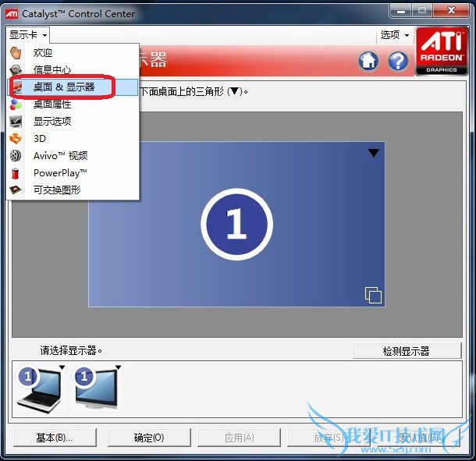Close the Catalyst Control Center window
The height and width of the screenshot is (461, 476).
coord(451,11)
